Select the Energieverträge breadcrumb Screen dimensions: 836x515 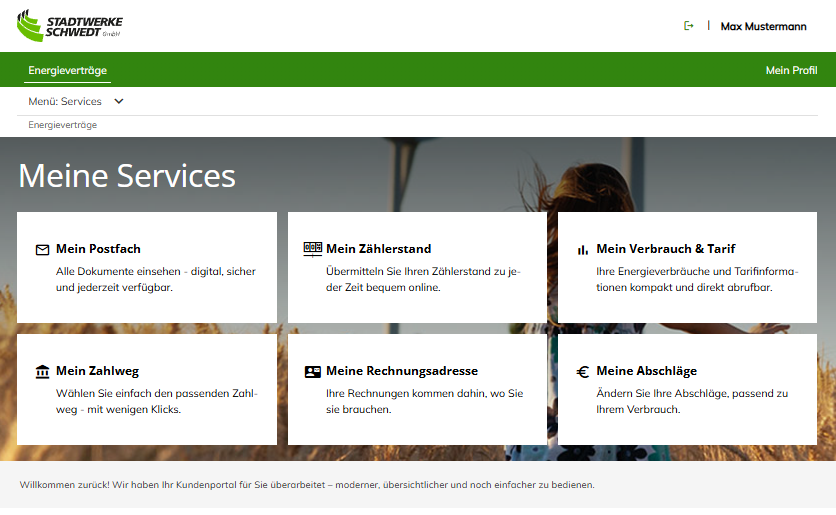click(62, 125)
